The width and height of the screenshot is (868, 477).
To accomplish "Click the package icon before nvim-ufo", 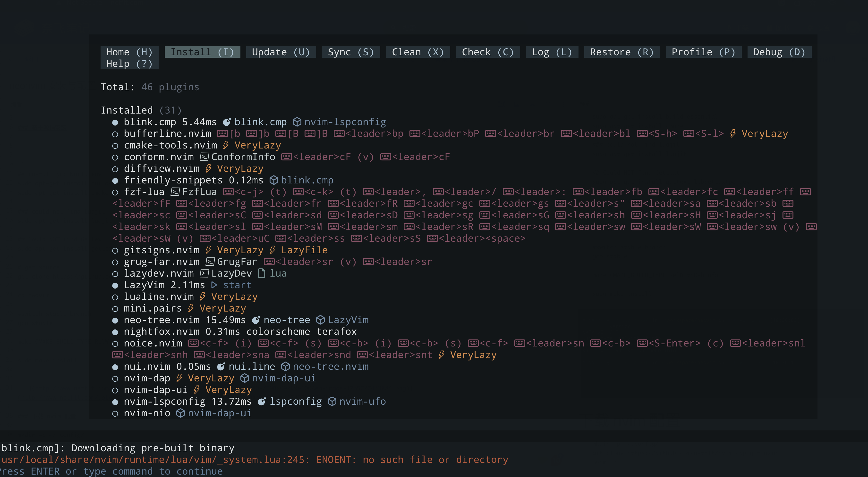I will 332,401.
